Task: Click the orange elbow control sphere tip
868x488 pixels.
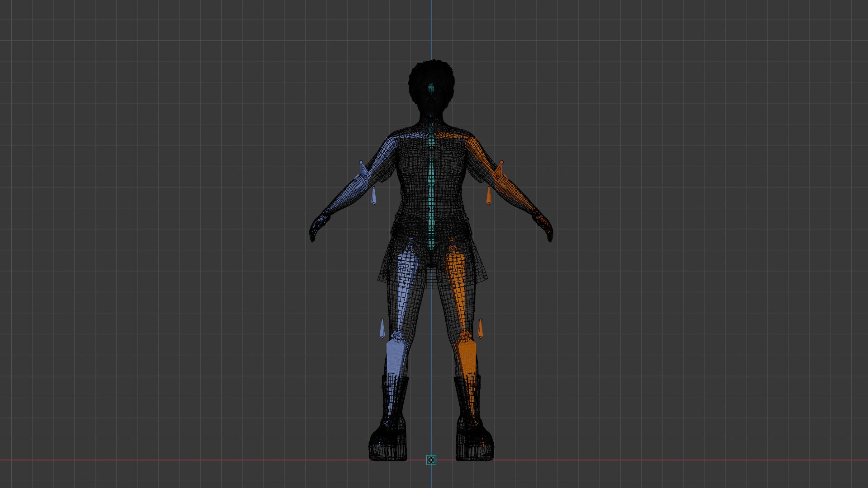Action: point(501,162)
